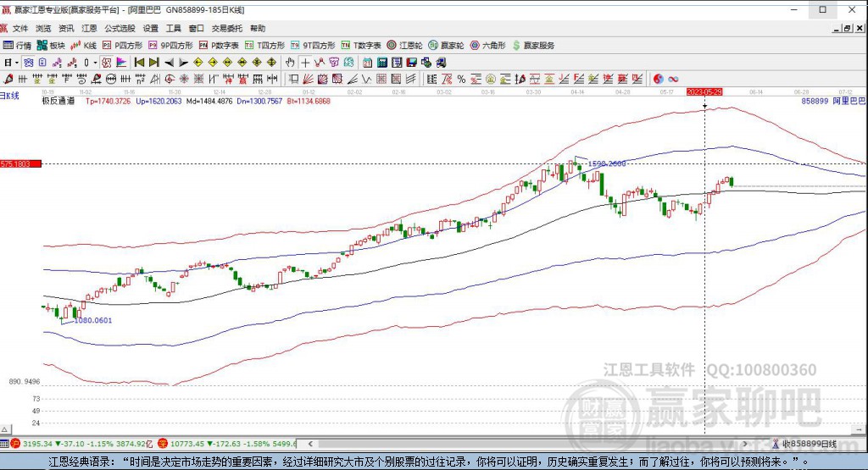Screen dimensions: 868x470
Task: Open the P四方形 tool
Action: (x=122, y=46)
